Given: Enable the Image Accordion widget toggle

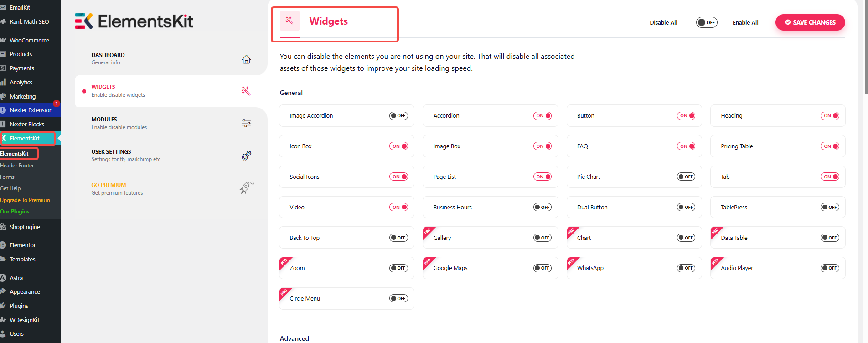Looking at the screenshot, I should [x=398, y=116].
